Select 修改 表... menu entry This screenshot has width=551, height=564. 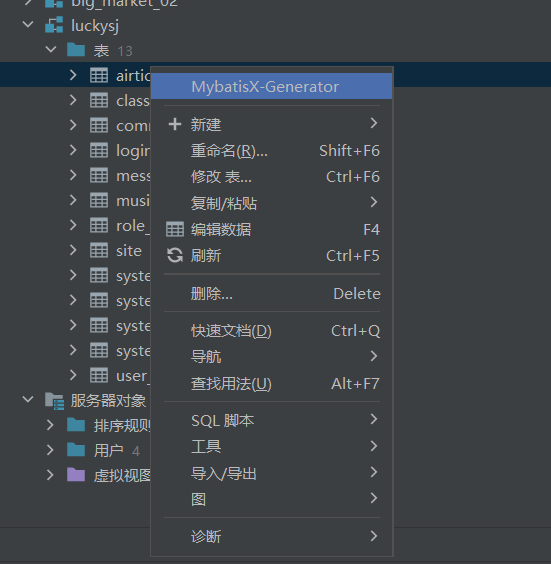click(272, 177)
